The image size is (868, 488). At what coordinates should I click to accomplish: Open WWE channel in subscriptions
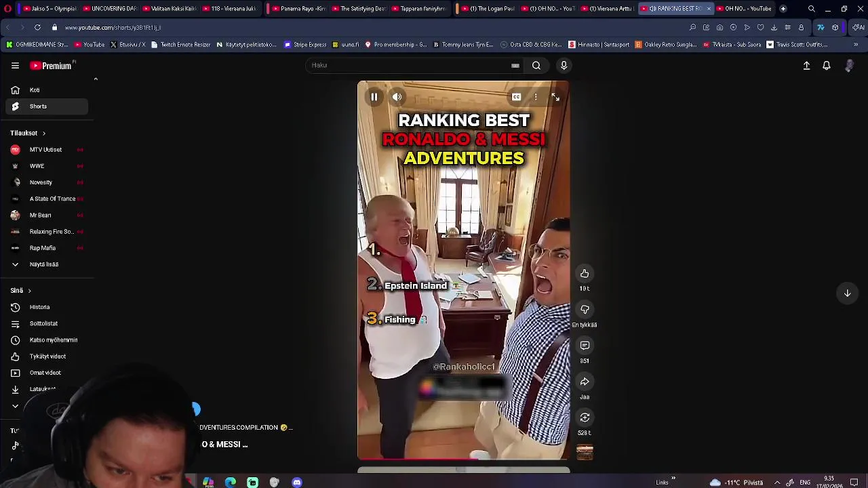[x=46, y=166]
